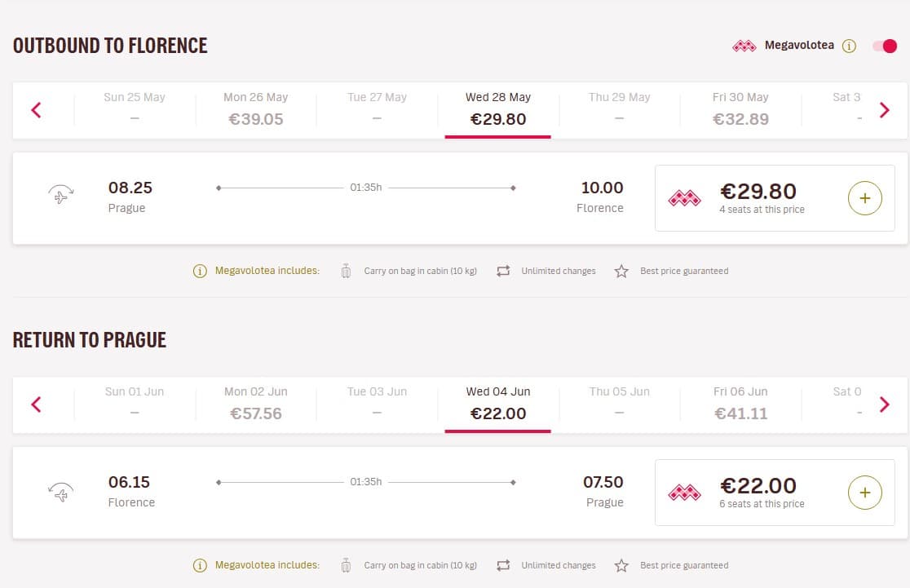The image size is (910, 588).
Task: Add the €29.80 outbound flight with plus button
Action: click(864, 198)
